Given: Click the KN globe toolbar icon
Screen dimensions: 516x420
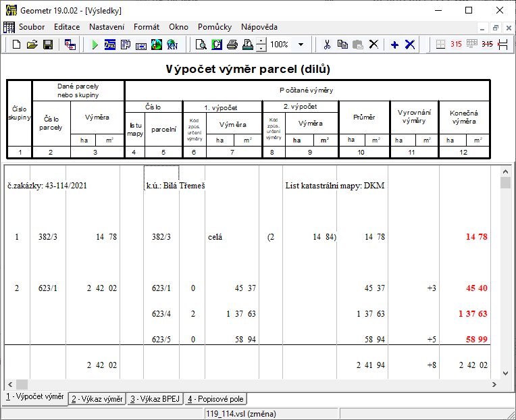Looking at the screenshot, I should click(x=172, y=45).
